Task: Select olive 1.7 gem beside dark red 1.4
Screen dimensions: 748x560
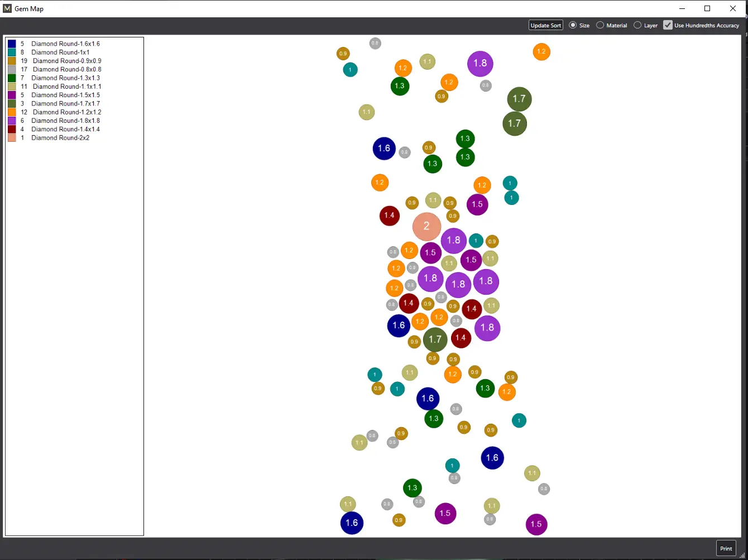Action: click(435, 339)
